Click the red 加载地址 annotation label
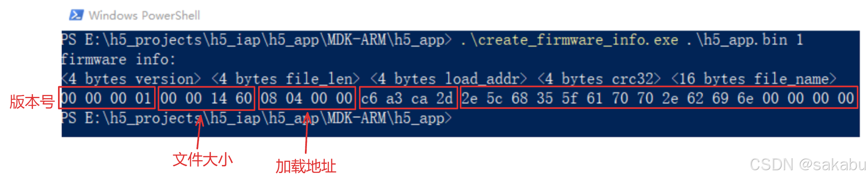The image size is (868, 179). click(306, 166)
